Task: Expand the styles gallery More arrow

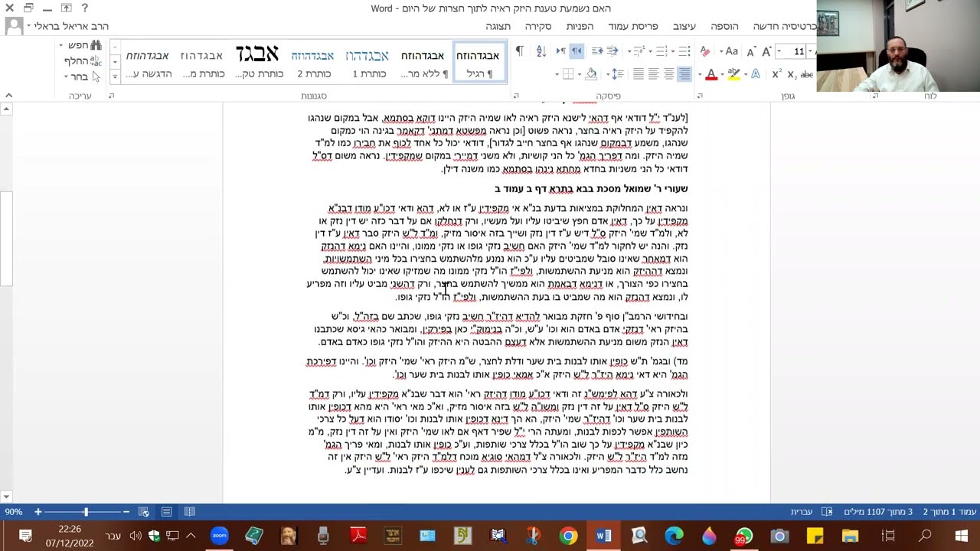Action: (x=115, y=77)
